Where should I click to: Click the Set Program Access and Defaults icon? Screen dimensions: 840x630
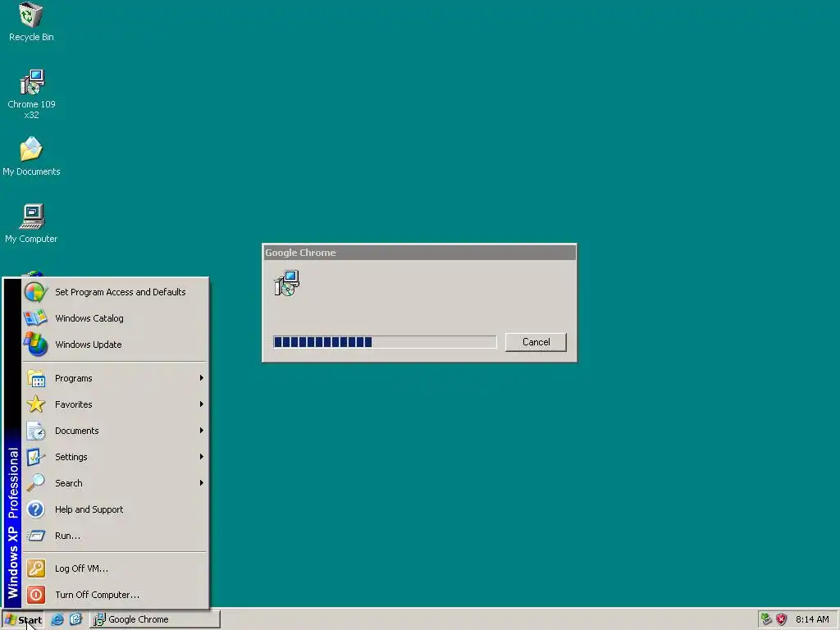(x=36, y=292)
